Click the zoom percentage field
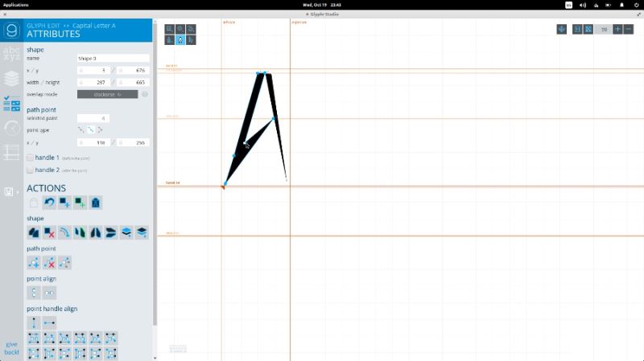This screenshot has height=361, width=644. (x=603, y=29)
